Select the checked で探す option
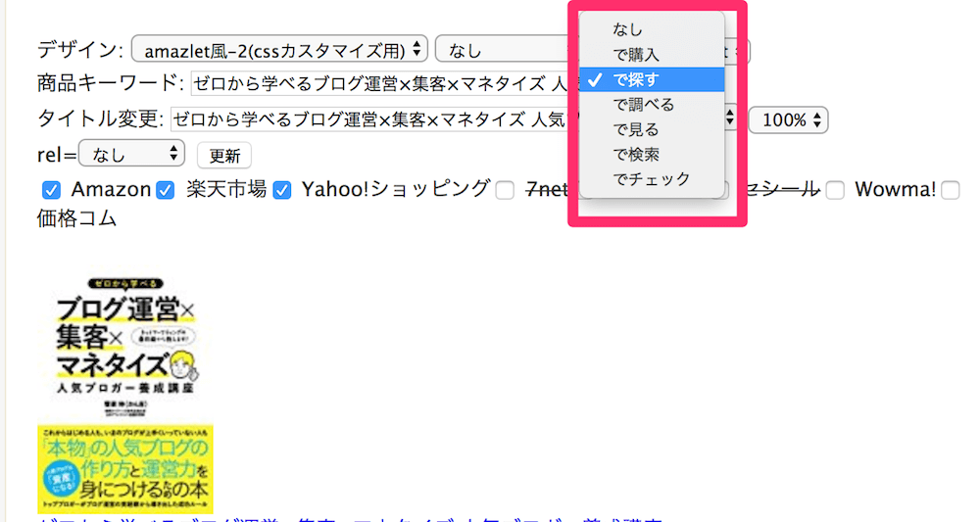Screen dimensions: 980x522 (652, 79)
